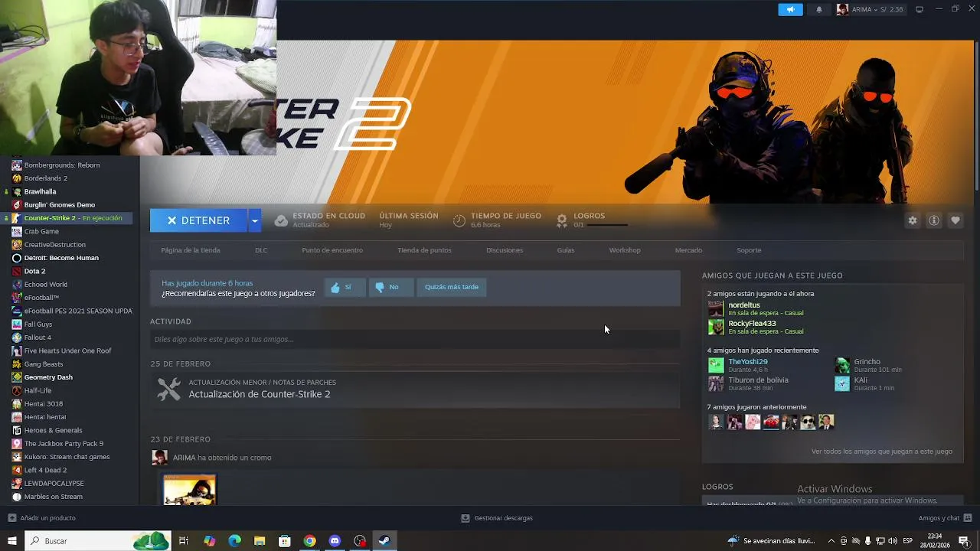Click the page vertical scrollbar
The width and height of the screenshot is (980, 551).
coord(976,115)
